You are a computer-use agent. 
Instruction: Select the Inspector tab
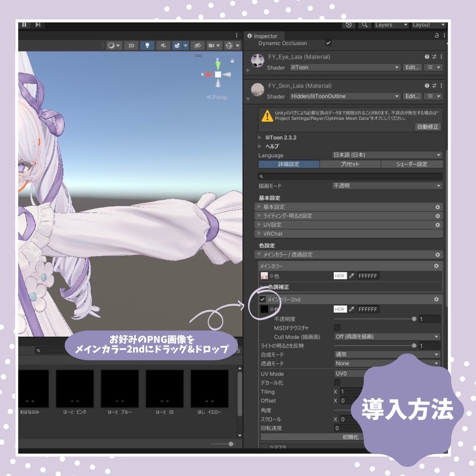coord(263,36)
